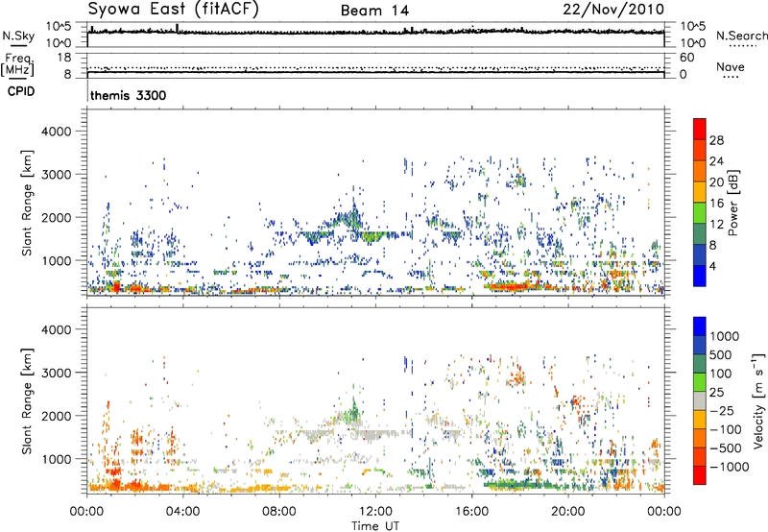
Task: Pick the yellow 16–20 dB power colorbar segment
Action: pos(700,192)
